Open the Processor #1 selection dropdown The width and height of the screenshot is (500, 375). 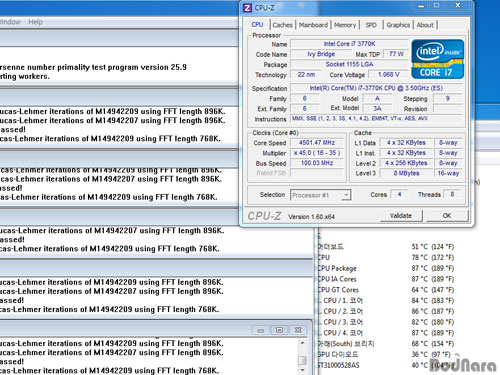click(321, 195)
